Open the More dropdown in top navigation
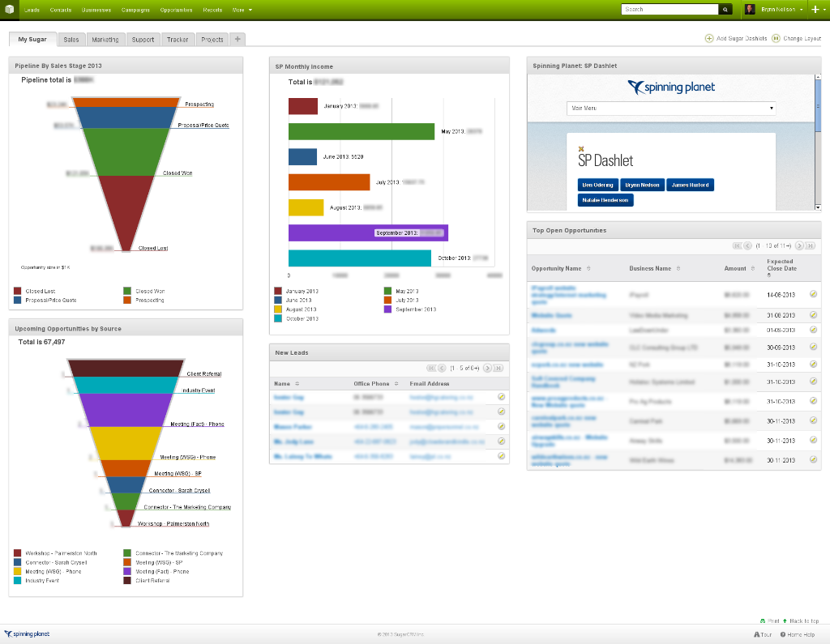The width and height of the screenshot is (830, 644). 242,10
